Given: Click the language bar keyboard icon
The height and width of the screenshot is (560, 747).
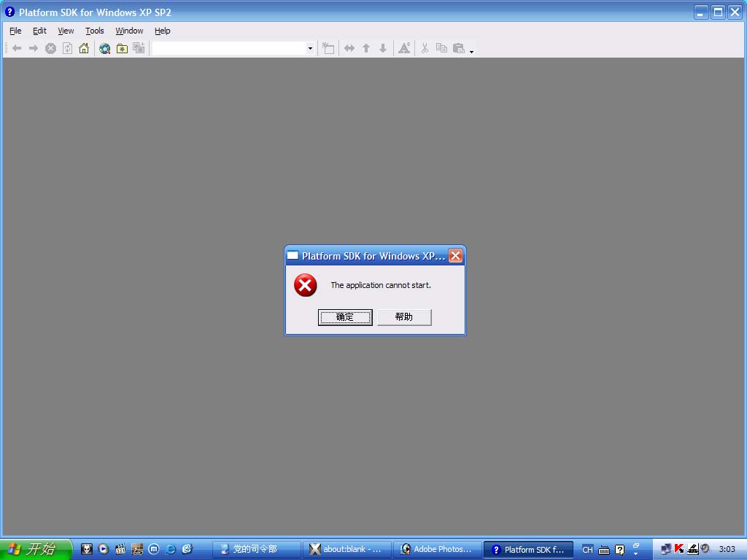Looking at the screenshot, I should (x=603, y=550).
